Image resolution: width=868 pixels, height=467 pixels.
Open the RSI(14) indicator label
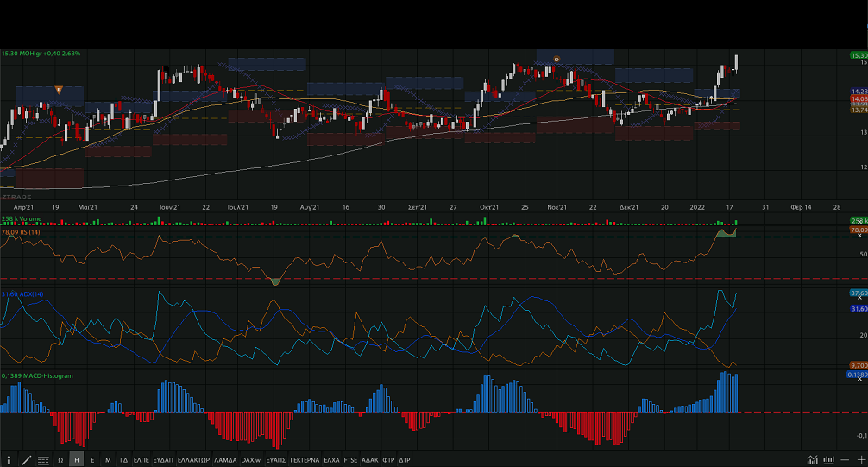click(22, 232)
